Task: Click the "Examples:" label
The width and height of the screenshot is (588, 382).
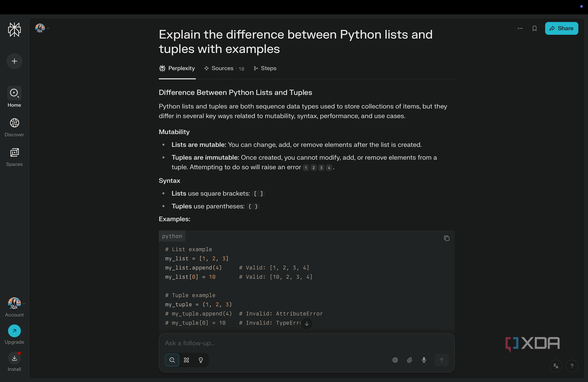Action: click(174, 219)
